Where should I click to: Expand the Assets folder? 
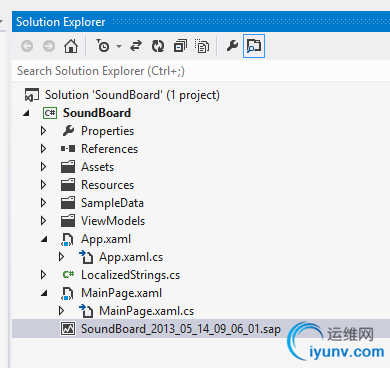pos(43,167)
